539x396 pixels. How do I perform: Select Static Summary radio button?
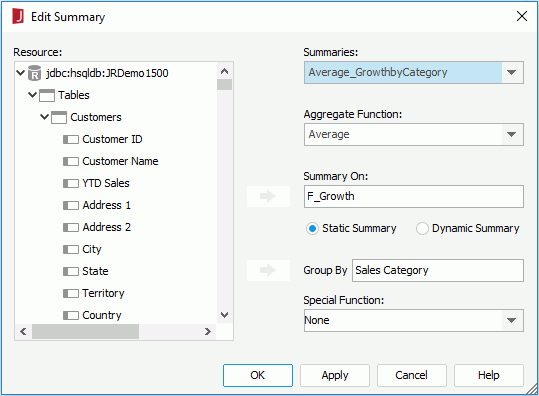312,229
